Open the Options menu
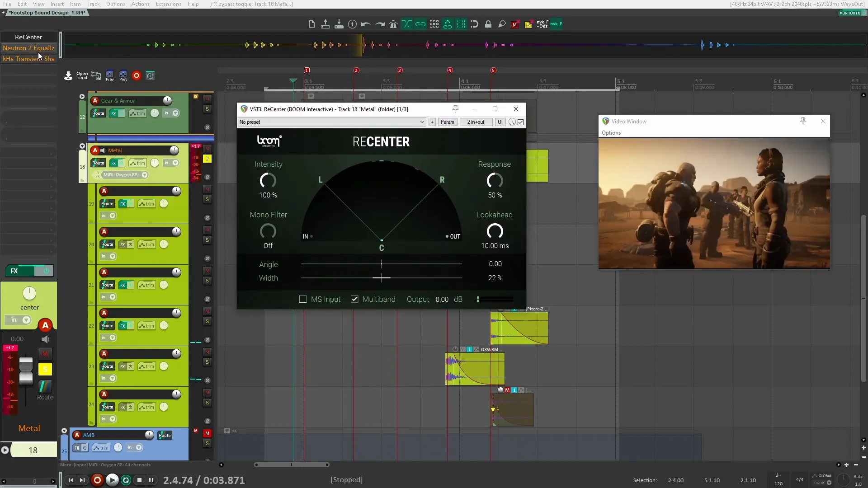This screenshot has width=868, height=488. 116,4
